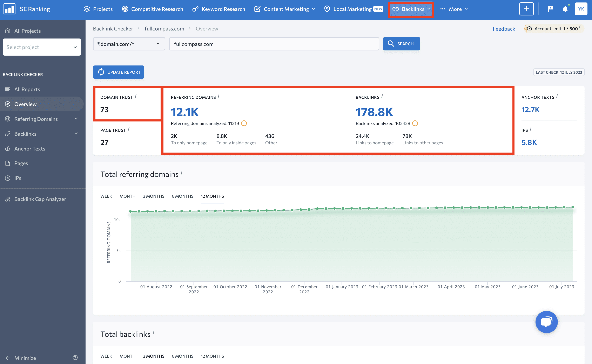The image size is (592, 364).
Task: Open 5.8K IPs value
Action: pos(529,142)
